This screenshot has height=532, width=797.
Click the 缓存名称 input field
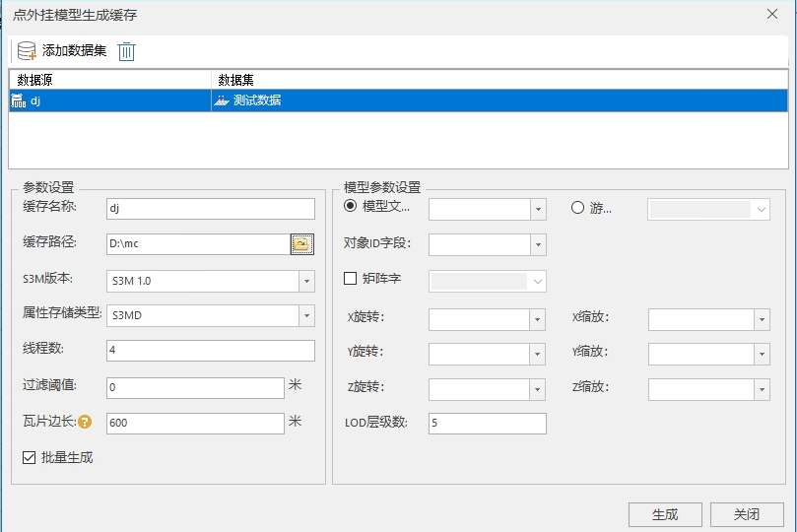click(x=210, y=208)
